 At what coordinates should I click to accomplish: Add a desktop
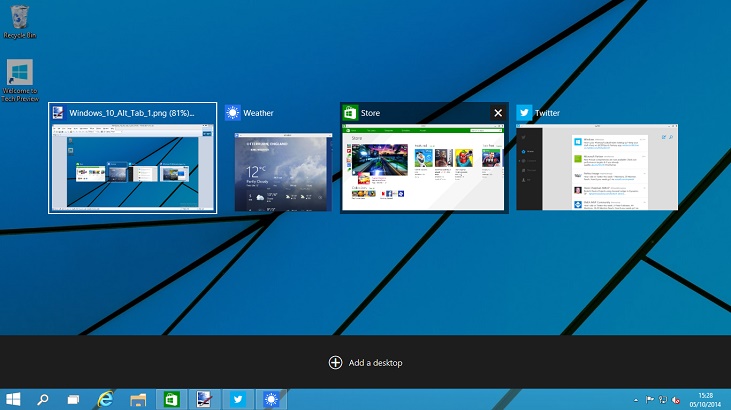pos(365,362)
